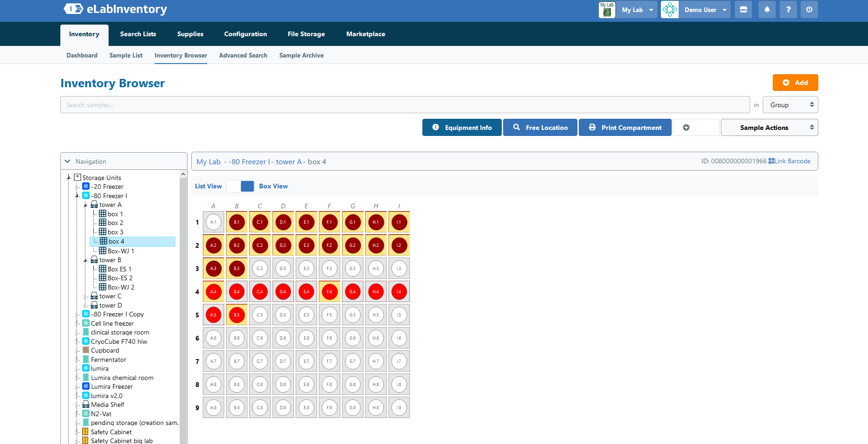Select occupied sample position B5
The image size is (868, 444).
point(237,315)
